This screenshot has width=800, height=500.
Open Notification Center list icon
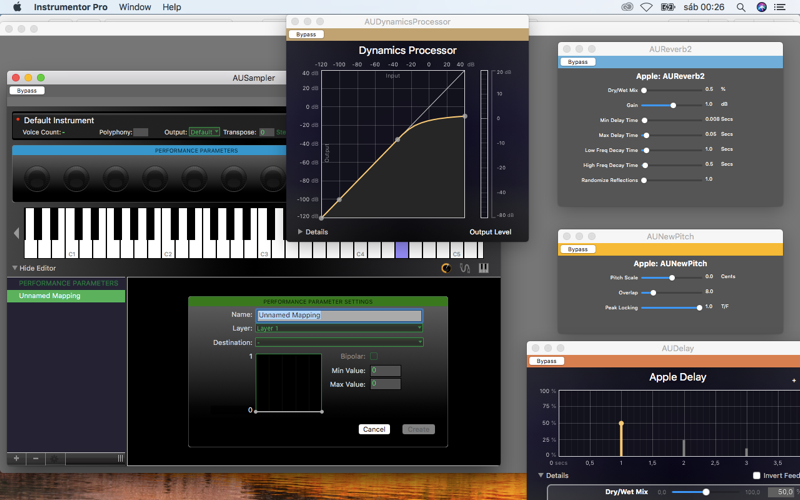click(780, 7)
